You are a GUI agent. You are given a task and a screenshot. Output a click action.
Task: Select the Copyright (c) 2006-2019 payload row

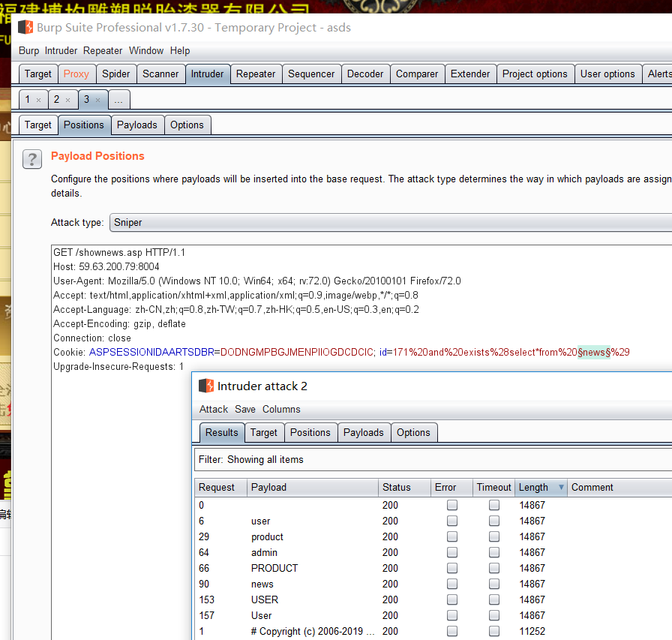coord(433,632)
